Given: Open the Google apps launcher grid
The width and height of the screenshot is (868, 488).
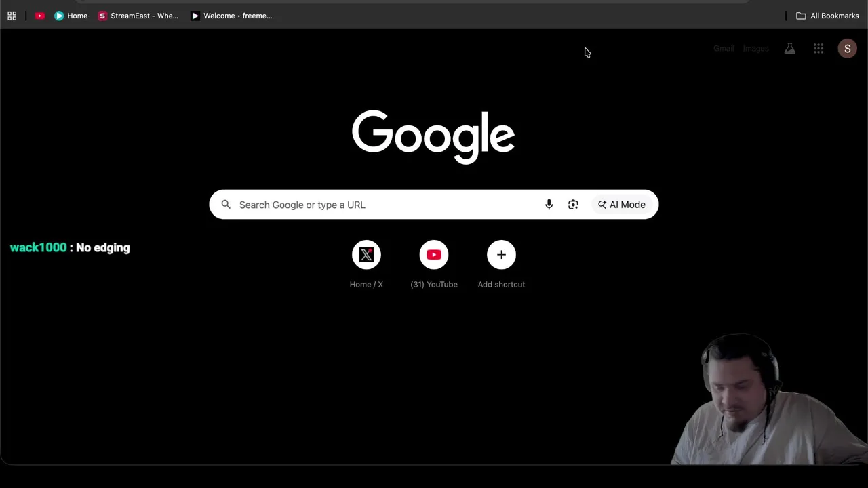Looking at the screenshot, I should pos(818,49).
